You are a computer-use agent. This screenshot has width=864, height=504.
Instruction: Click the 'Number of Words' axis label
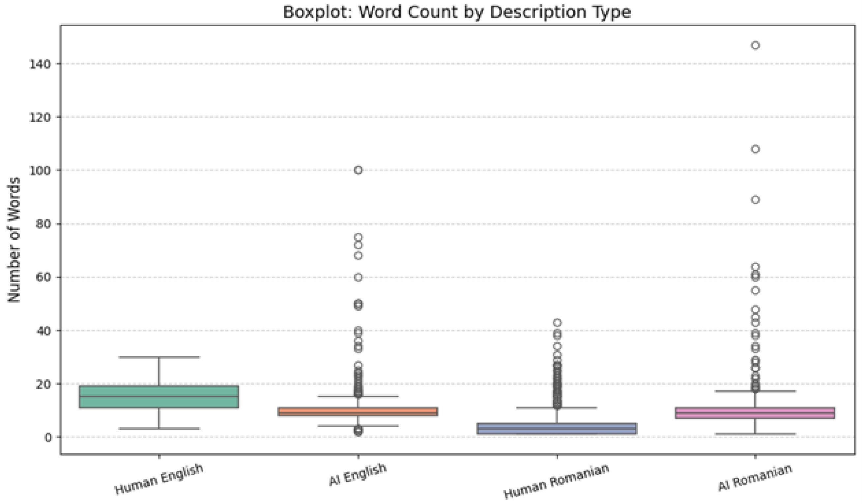pos(14,240)
